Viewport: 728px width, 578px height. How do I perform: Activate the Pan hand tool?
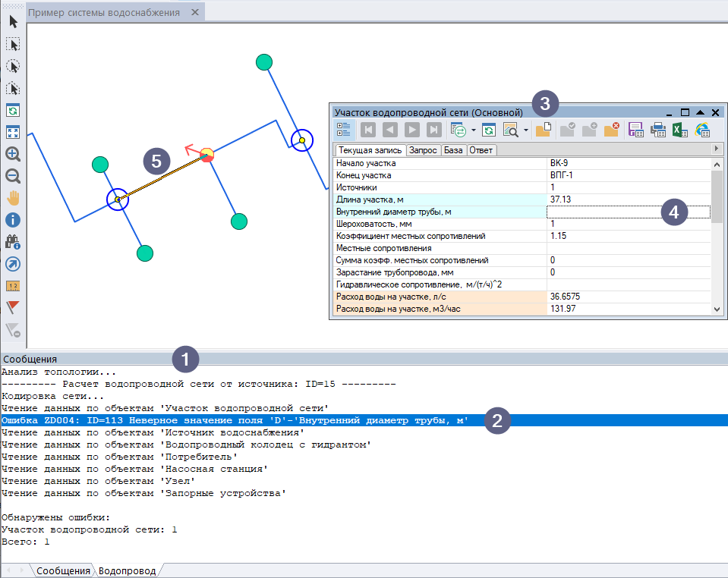pyautogui.click(x=13, y=198)
